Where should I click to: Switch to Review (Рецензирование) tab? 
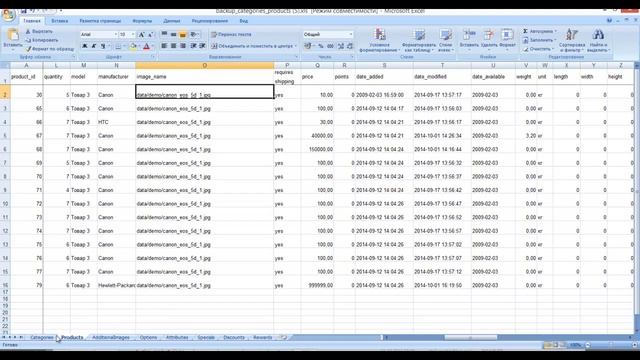210,21
